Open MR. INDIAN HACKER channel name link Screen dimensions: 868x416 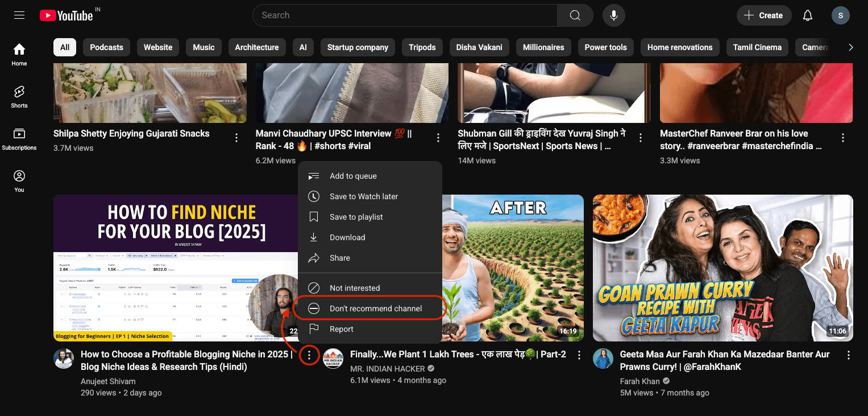(x=387, y=369)
